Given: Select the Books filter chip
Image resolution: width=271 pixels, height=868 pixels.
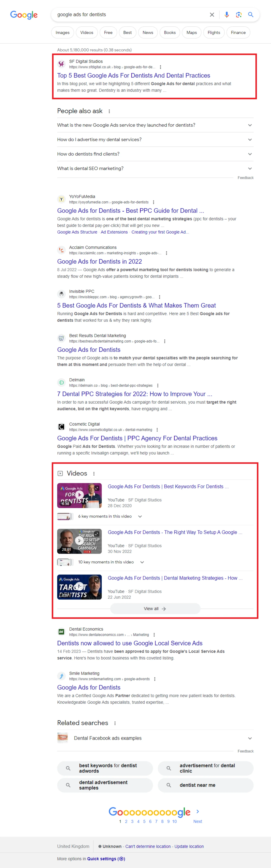Looking at the screenshot, I should pos(170,33).
